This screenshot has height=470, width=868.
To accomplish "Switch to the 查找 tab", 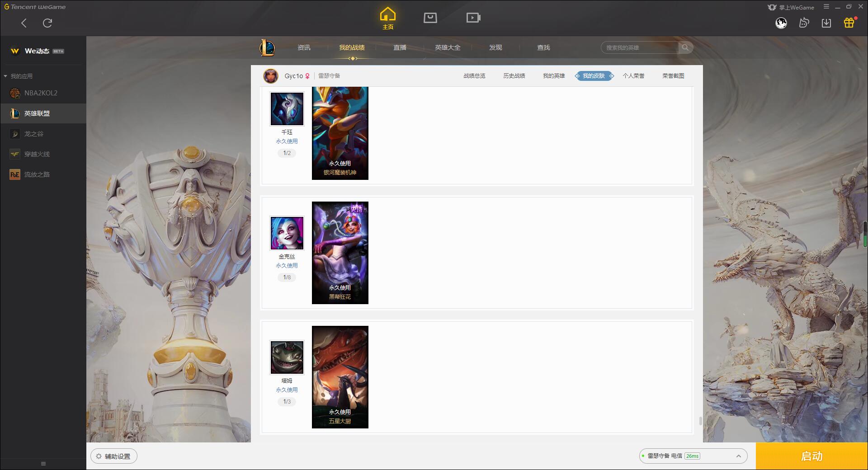I will coord(543,47).
